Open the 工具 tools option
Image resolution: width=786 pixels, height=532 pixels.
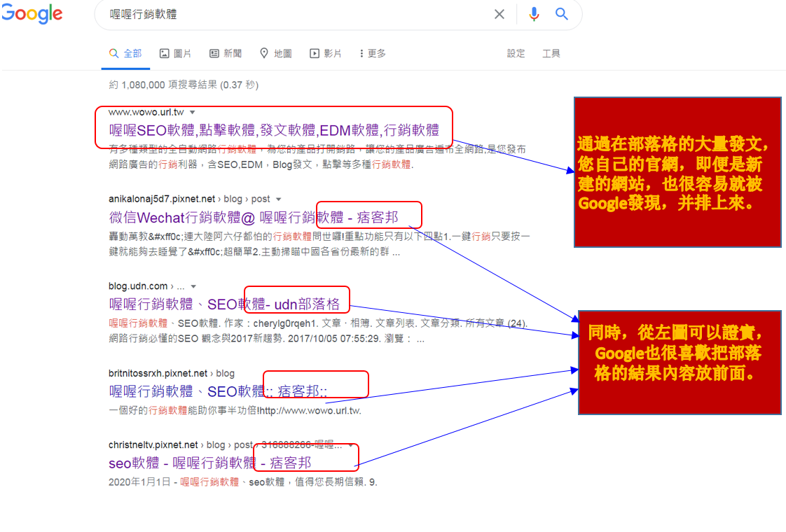[551, 54]
